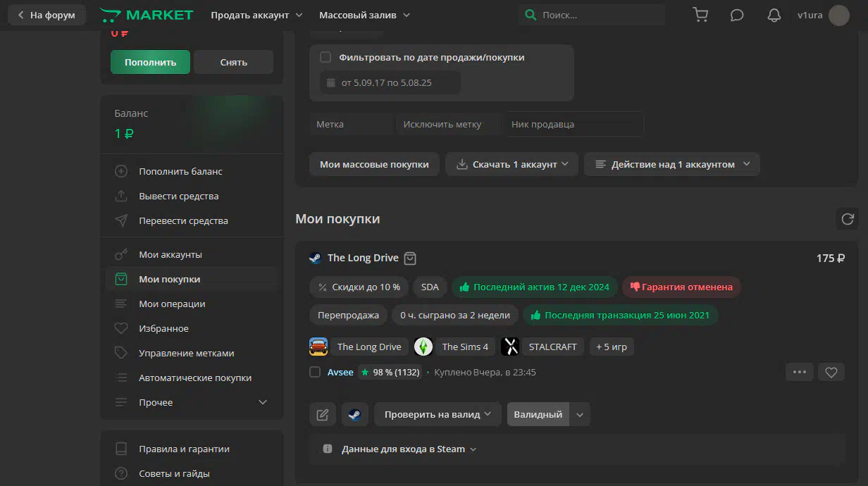Click the 98 % (1132) seller rating
The height and width of the screenshot is (486, 868).
pyautogui.click(x=390, y=372)
